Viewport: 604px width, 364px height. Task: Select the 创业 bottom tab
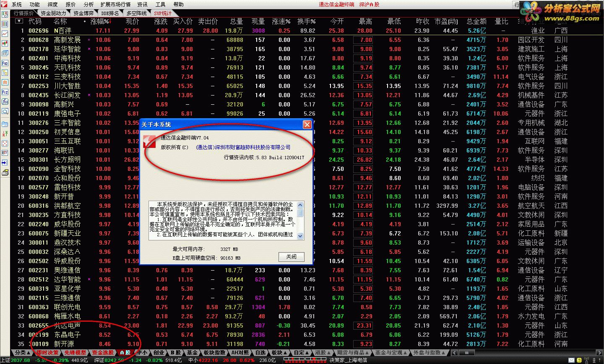click(159, 353)
